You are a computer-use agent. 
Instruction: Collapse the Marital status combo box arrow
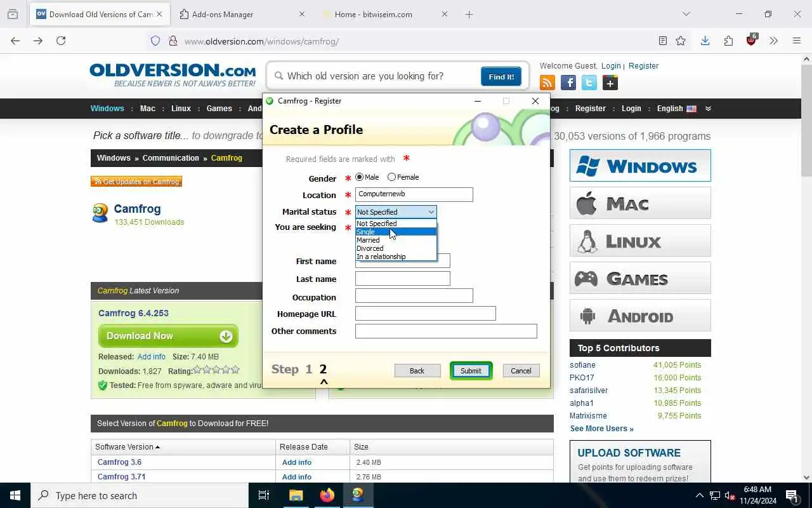pyautogui.click(x=431, y=212)
